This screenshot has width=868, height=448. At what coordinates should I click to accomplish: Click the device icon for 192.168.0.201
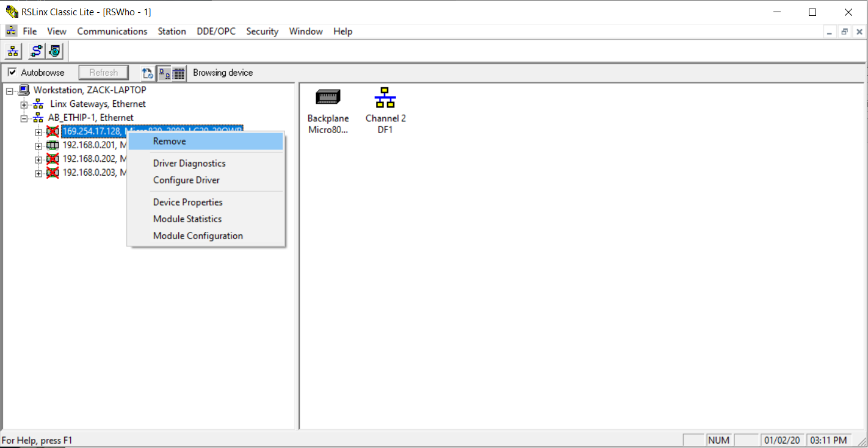click(x=53, y=145)
